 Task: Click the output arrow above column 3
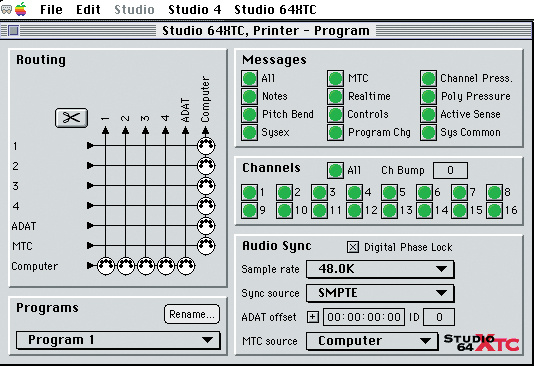[146, 130]
